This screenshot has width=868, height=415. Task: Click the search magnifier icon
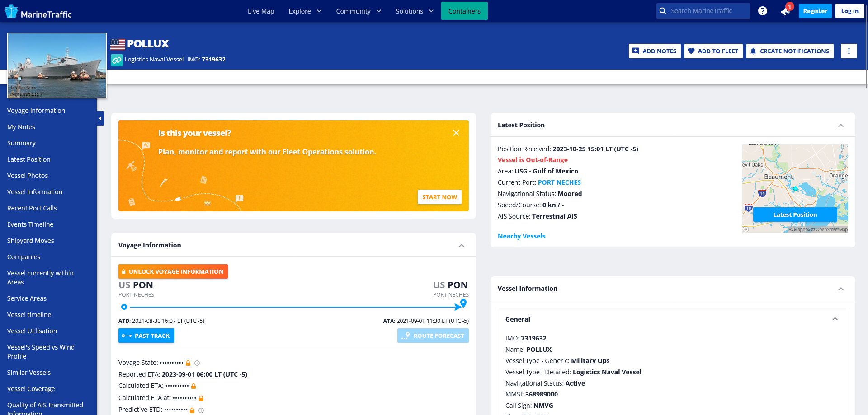(663, 11)
